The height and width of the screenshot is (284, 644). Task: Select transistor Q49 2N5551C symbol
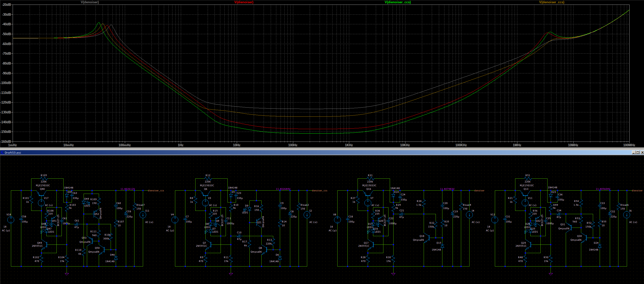pyautogui.click(x=44, y=245)
